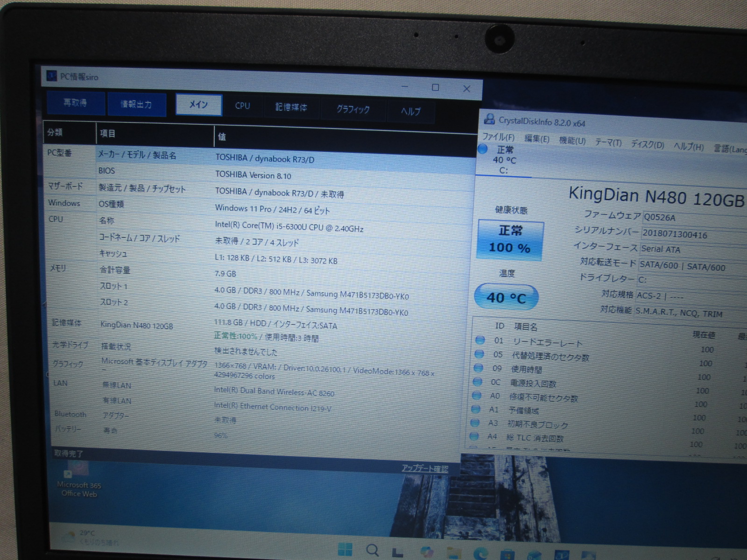Maximize the PC情報siro window

[436, 87]
